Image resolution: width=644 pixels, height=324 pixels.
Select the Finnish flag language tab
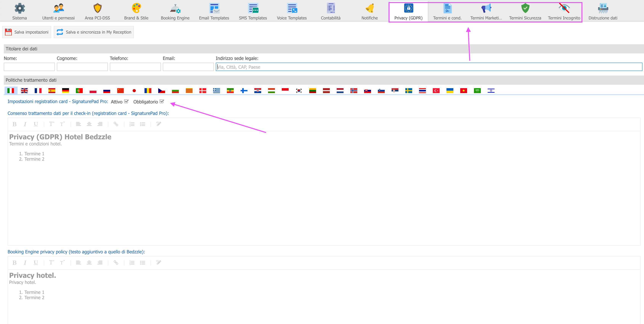point(244,91)
